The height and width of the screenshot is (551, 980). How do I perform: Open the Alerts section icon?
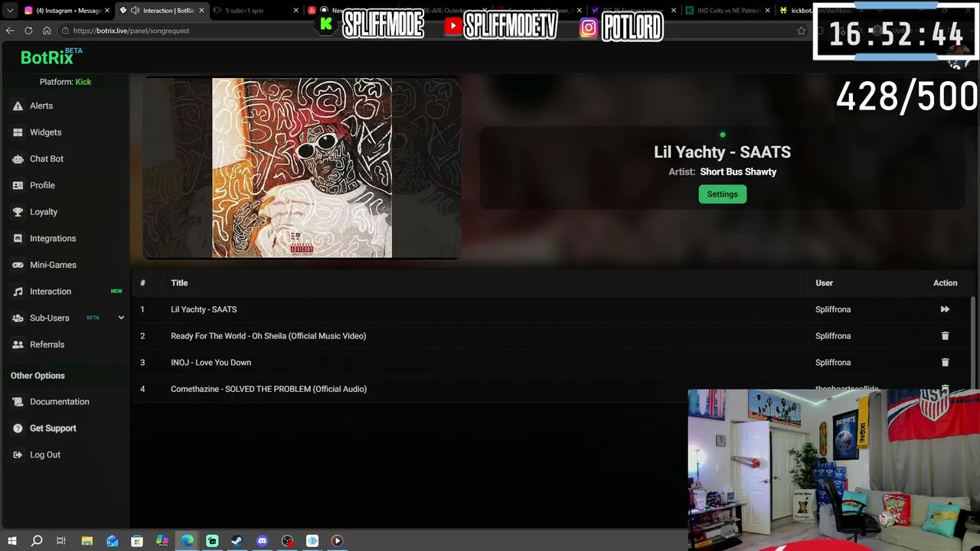point(18,106)
